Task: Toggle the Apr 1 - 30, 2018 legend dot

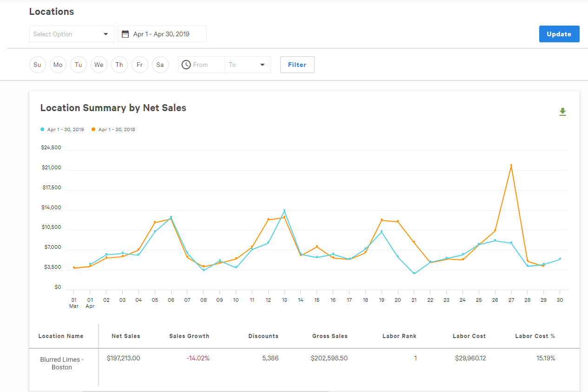Action: point(94,130)
